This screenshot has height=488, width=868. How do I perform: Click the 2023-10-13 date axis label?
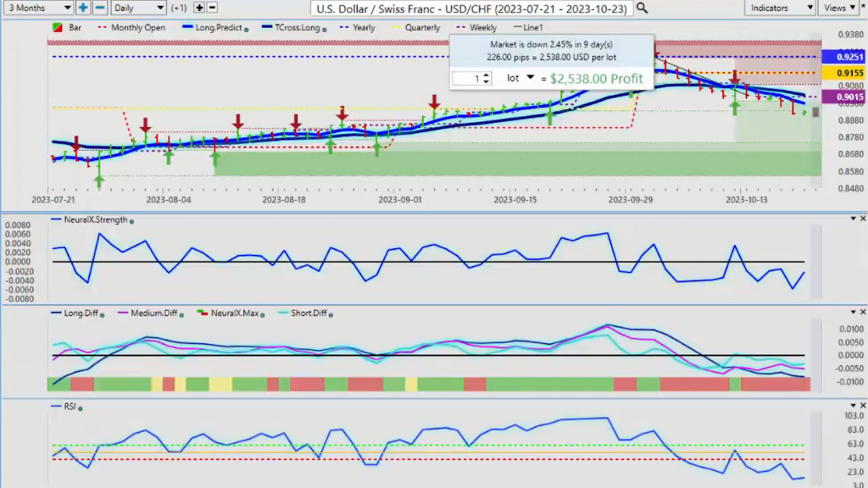coord(747,200)
